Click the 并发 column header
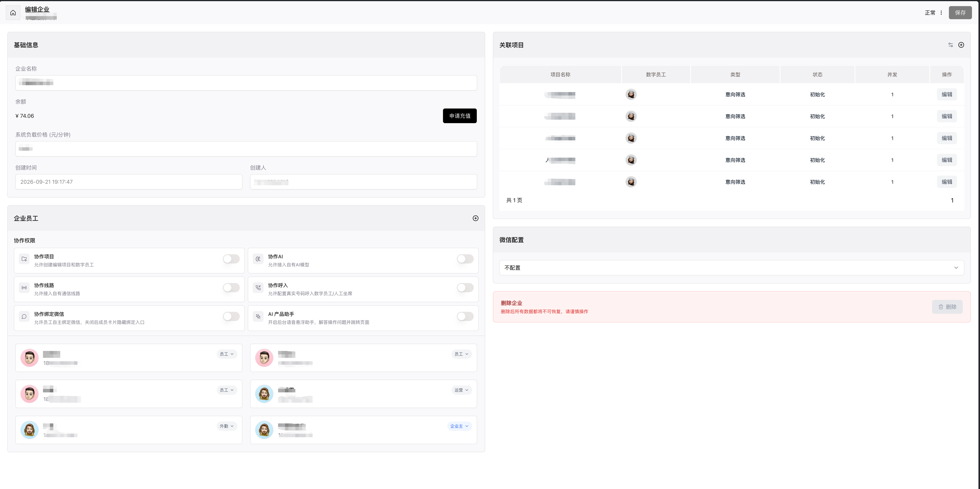 pyautogui.click(x=892, y=75)
